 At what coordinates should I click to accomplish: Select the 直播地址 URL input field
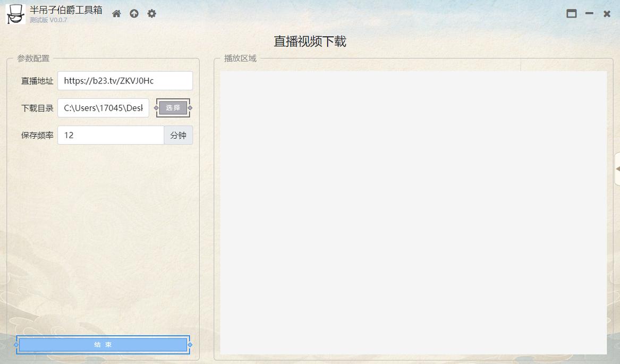coord(125,80)
